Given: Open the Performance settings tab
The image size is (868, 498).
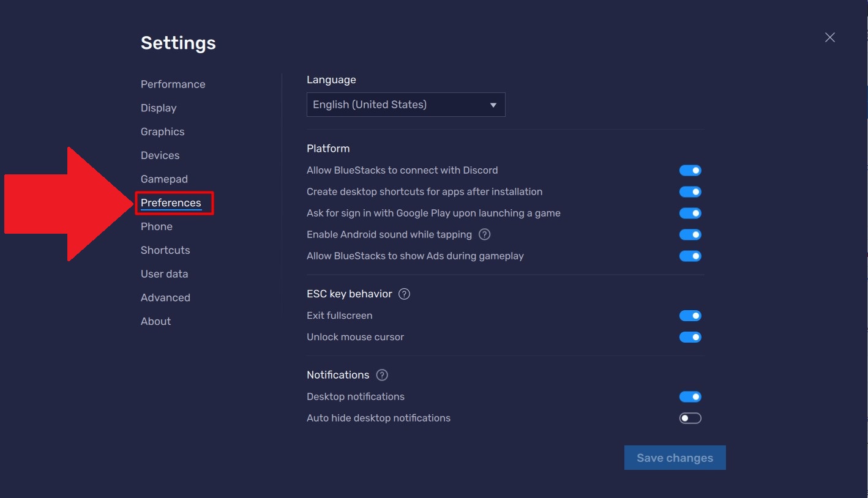Looking at the screenshot, I should point(173,84).
